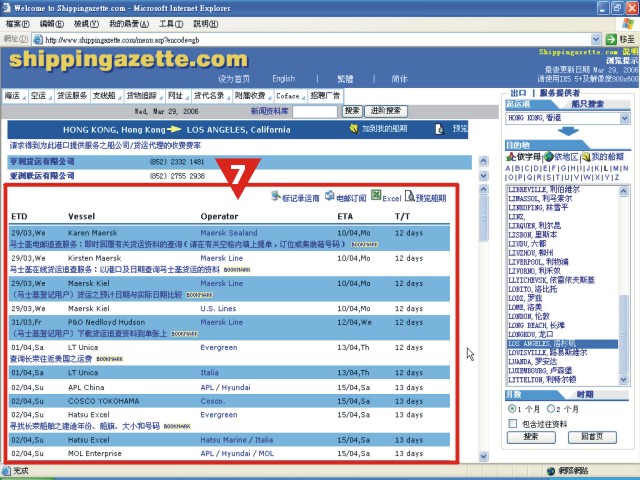Click the Maersk Sealand operator link
Image resolution: width=640 pixels, height=480 pixels.
point(229,233)
